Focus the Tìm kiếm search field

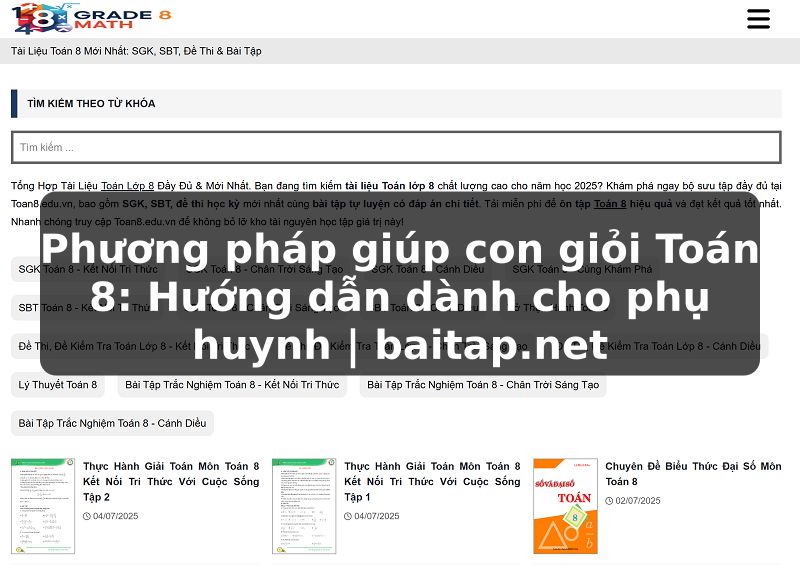tap(396, 147)
